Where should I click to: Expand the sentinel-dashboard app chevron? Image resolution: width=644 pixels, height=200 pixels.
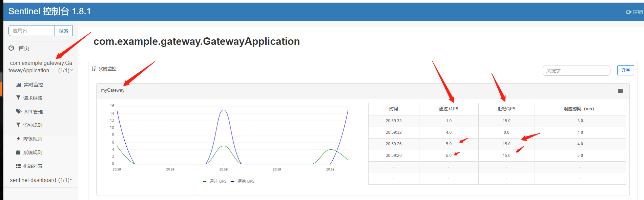pos(71,180)
